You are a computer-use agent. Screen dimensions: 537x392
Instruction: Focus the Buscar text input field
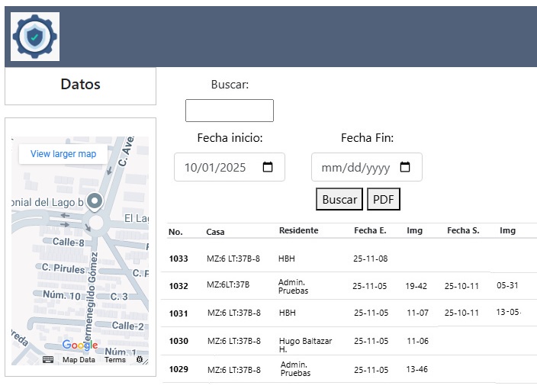(x=229, y=111)
